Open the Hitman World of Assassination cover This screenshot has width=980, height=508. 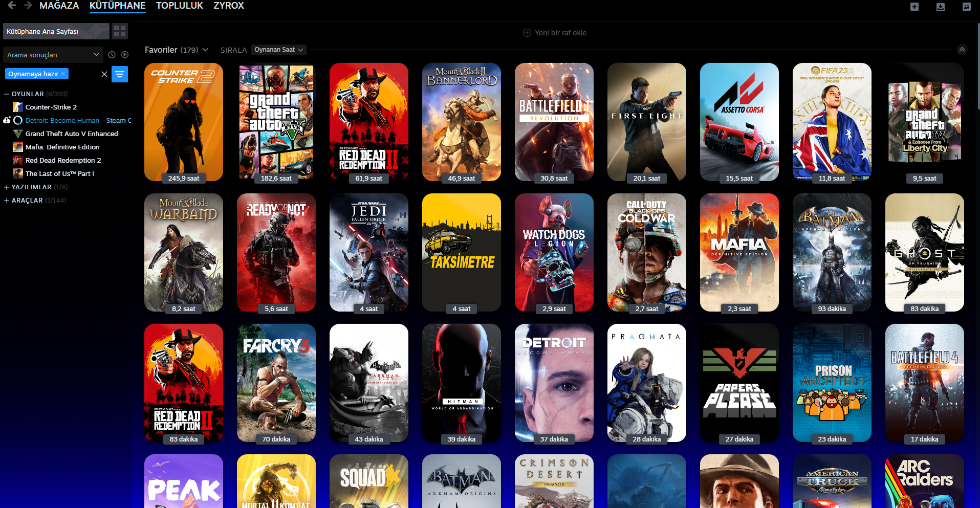pos(462,383)
